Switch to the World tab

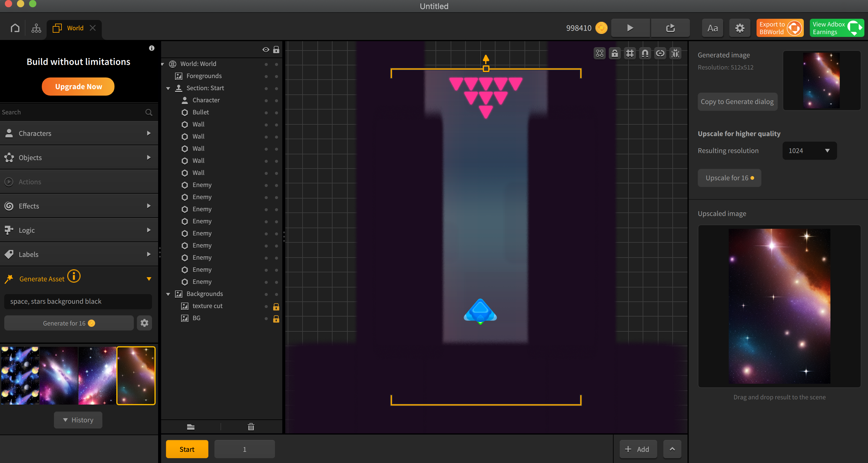click(x=75, y=28)
